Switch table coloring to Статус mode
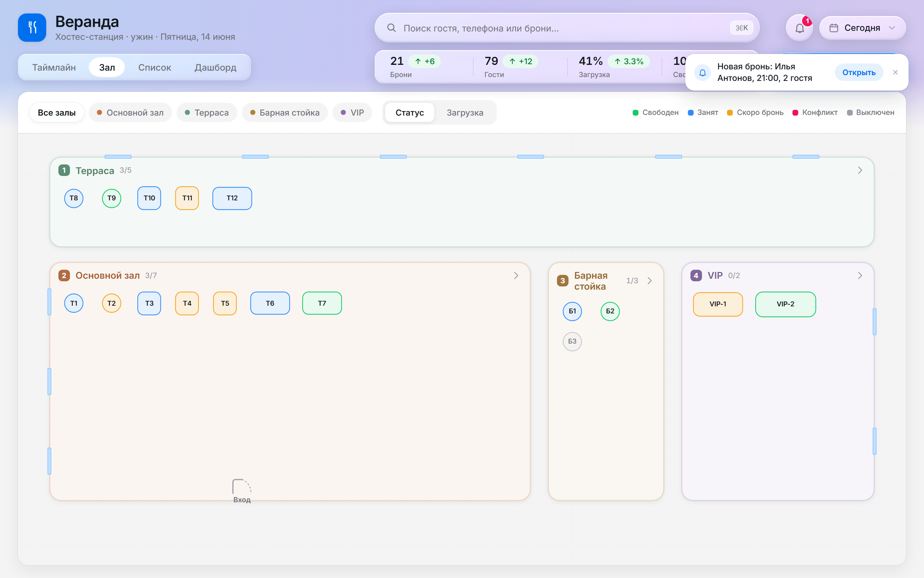Screen dimensions: 924x578 click(x=409, y=112)
